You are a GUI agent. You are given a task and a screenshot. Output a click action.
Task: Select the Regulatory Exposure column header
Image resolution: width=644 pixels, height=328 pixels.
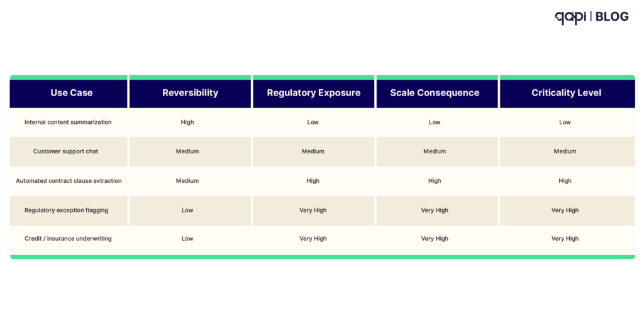point(313,93)
